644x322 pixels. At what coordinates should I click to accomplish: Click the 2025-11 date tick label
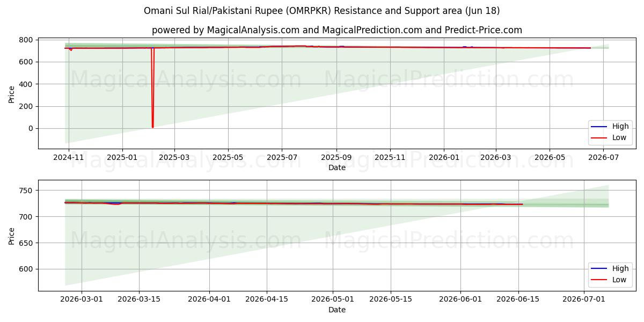click(x=390, y=158)
